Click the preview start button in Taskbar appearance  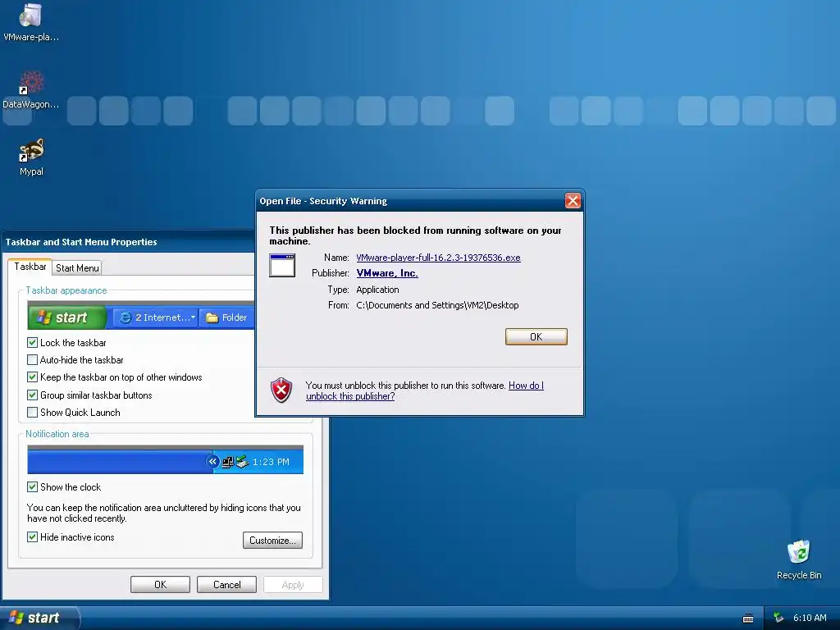click(67, 317)
